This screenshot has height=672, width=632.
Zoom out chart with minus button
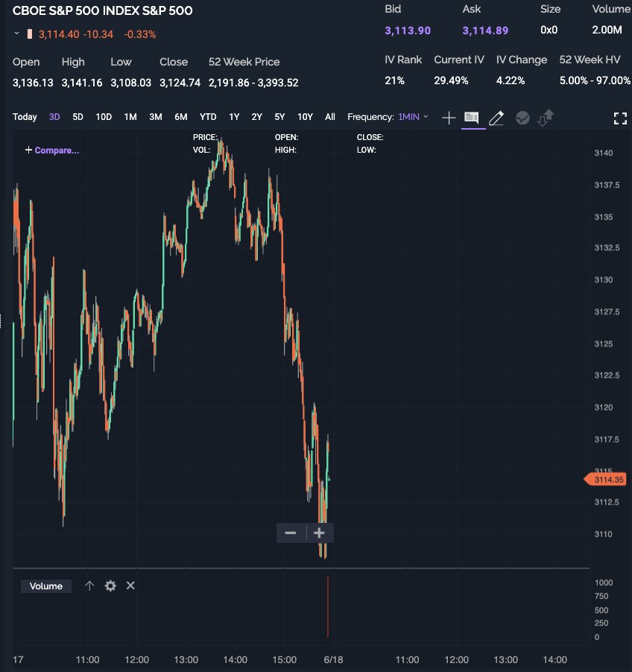pyautogui.click(x=291, y=533)
